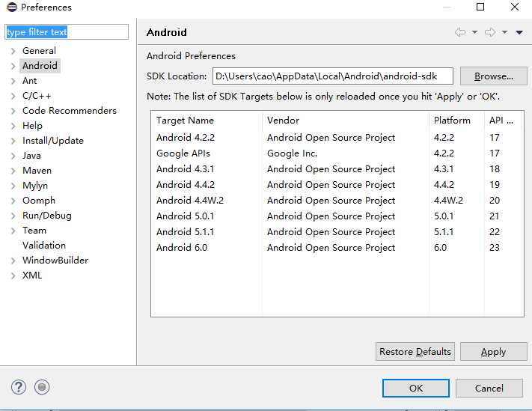Screen dimensions: 532x411
Task: Sort by Platform column header
Action: tap(456, 121)
